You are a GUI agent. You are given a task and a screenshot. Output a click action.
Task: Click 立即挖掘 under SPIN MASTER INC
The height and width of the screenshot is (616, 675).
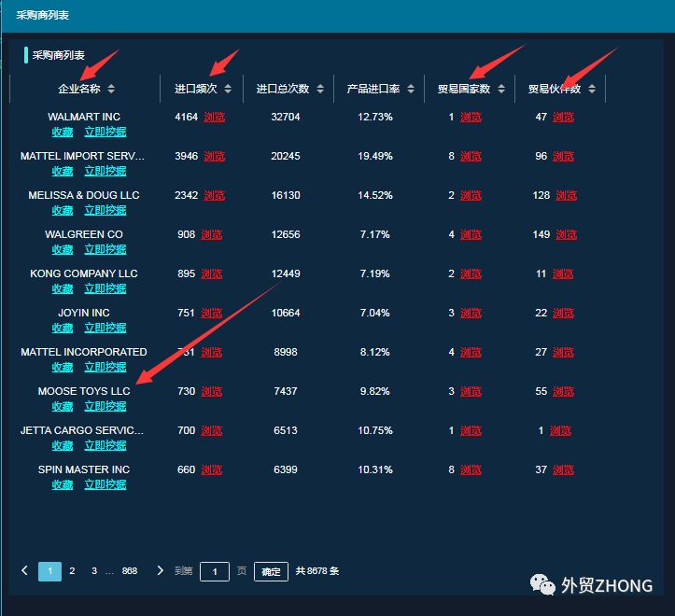(x=105, y=484)
